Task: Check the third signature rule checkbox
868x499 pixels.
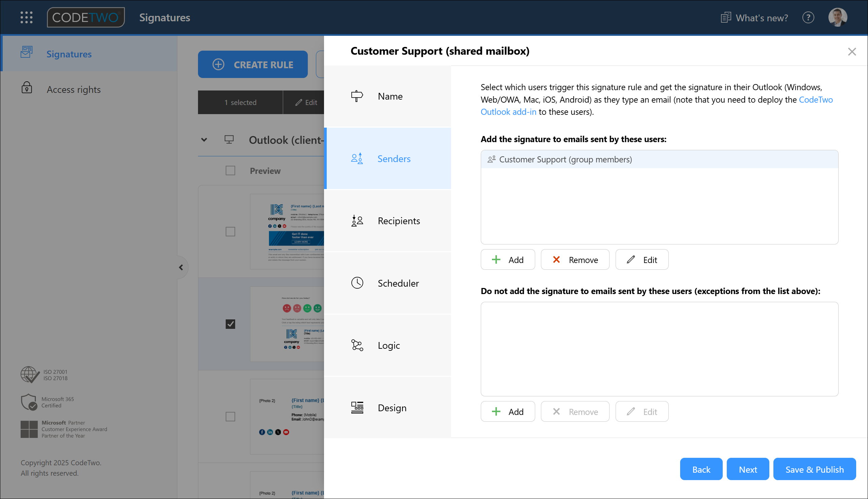Action: point(230,416)
